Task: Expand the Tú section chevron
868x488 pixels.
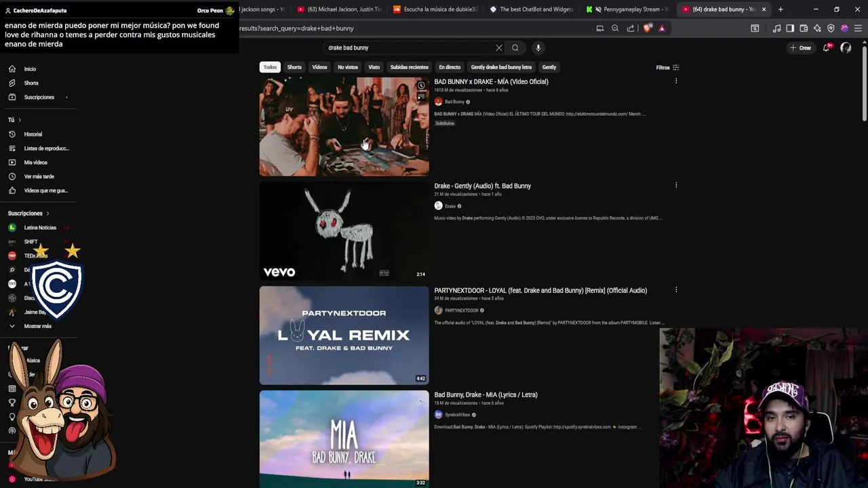Action: click(x=20, y=120)
